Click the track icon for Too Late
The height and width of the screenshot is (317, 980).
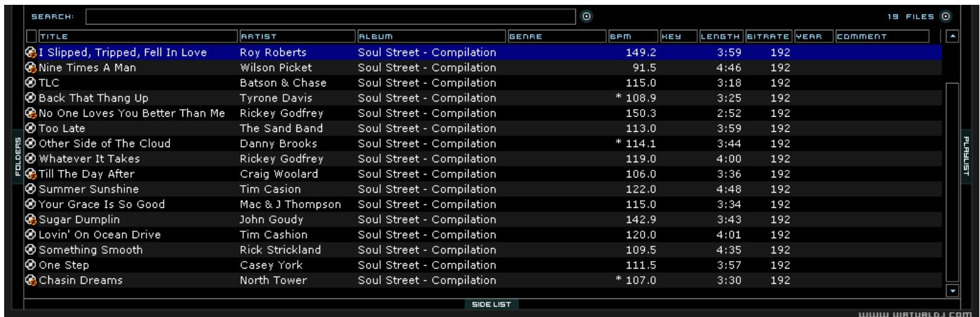30,128
